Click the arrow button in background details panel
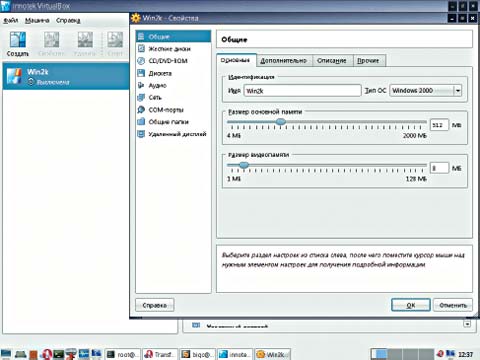 point(467,324)
